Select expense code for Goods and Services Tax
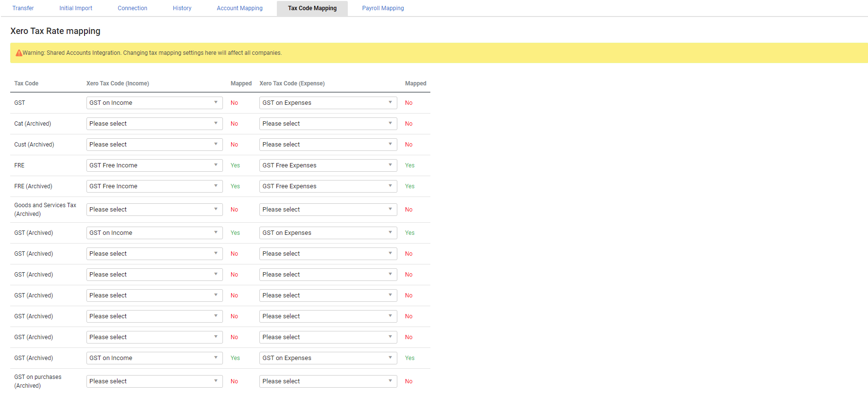The width and height of the screenshot is (868, 394). coord(328,210)
